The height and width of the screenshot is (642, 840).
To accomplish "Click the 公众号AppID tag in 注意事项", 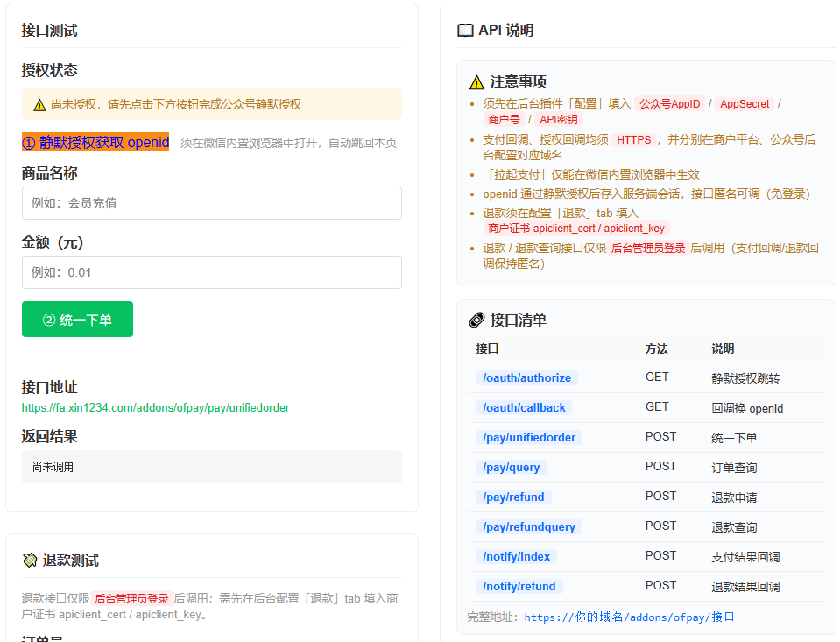I will pos(670,104).
